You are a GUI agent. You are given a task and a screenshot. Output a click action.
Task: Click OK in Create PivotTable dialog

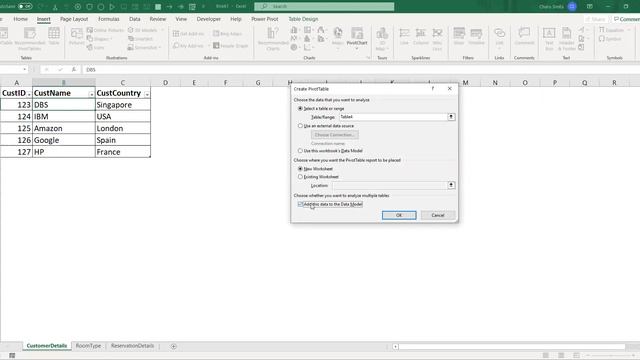point(399,215)
